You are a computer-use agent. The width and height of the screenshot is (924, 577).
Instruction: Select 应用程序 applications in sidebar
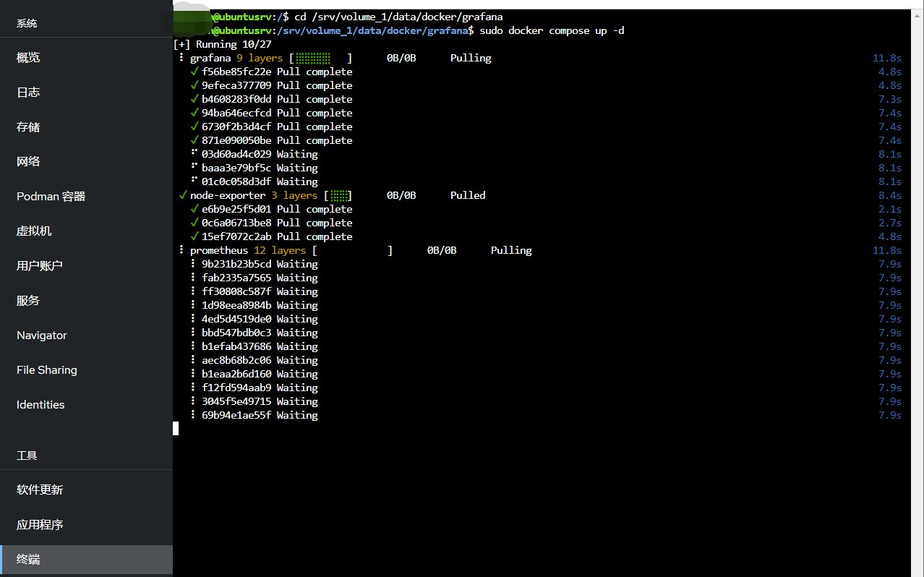(x=40, y=525)
